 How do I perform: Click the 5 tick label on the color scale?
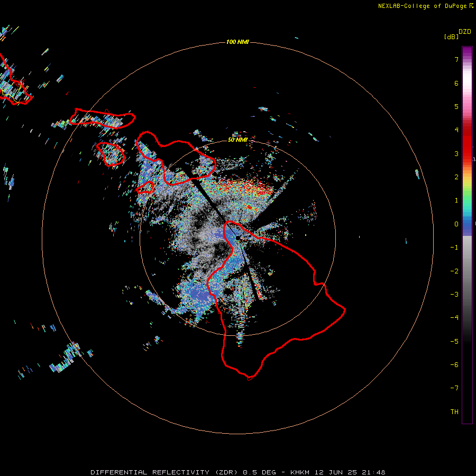pyautogui.click(x=456, y=106)
